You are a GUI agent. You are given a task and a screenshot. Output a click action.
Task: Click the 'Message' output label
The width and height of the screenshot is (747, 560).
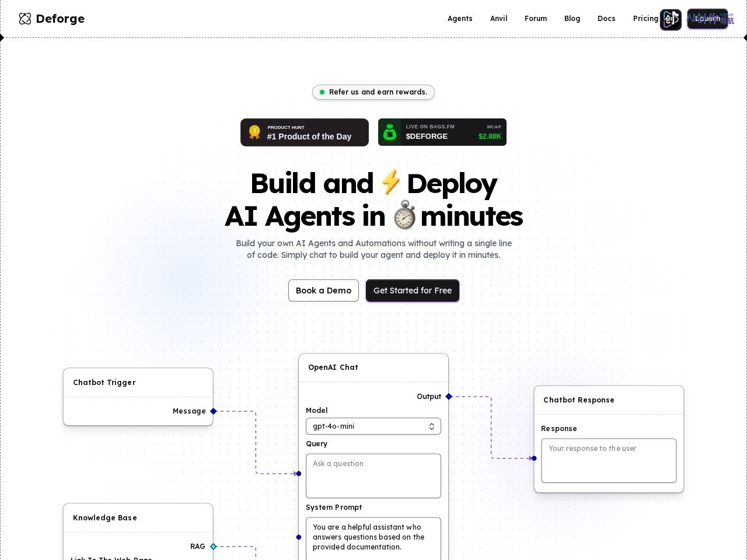point(189,411)
